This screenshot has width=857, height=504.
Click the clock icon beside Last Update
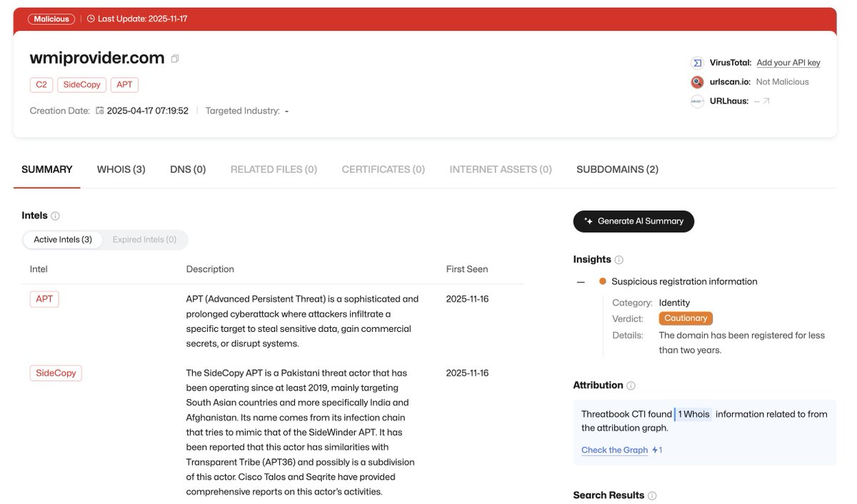[x=91, y=19]
